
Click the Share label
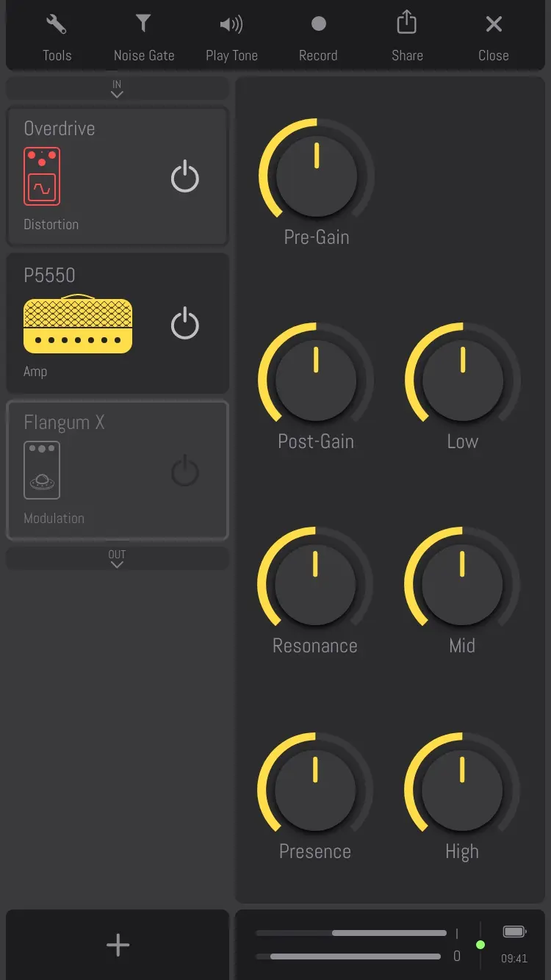[407, 56]
